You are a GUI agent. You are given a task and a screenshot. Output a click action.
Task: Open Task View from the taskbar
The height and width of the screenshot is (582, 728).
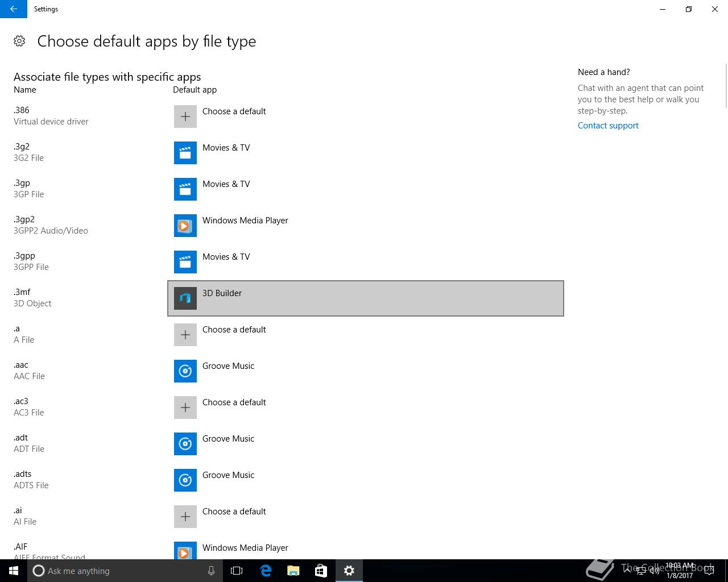237,571
